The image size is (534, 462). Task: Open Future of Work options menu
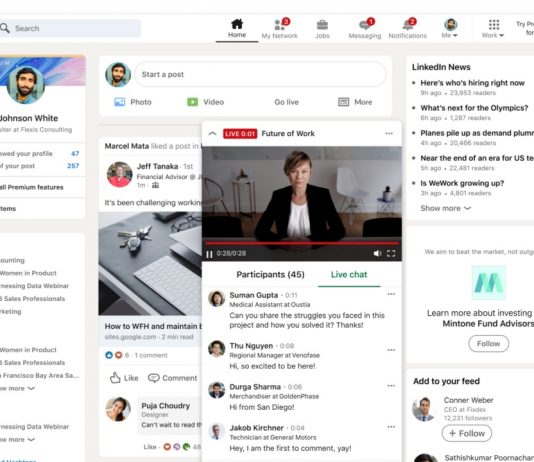click(x=389, y=133)
